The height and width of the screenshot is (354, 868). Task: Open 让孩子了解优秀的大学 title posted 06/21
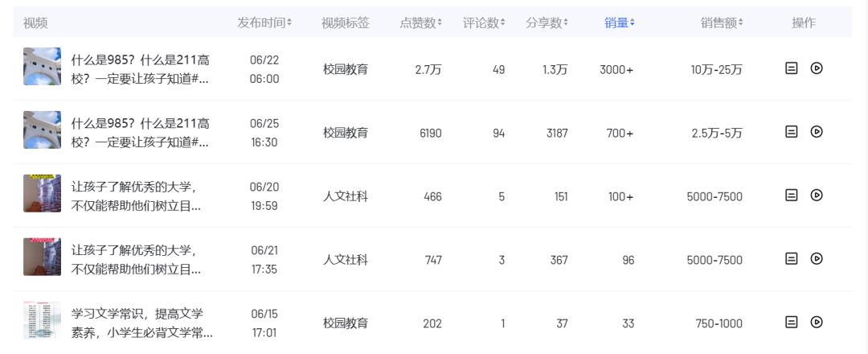[x=136, y=260]
